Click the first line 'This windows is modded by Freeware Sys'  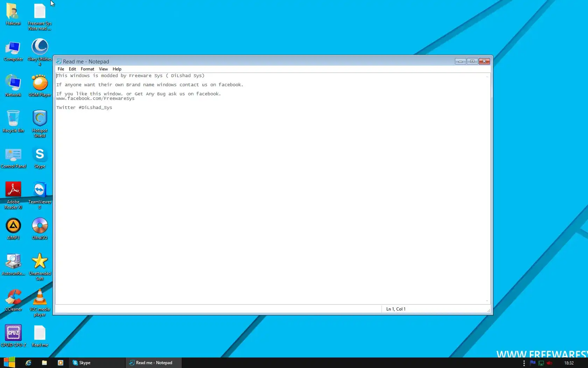[x=130, y=76]
